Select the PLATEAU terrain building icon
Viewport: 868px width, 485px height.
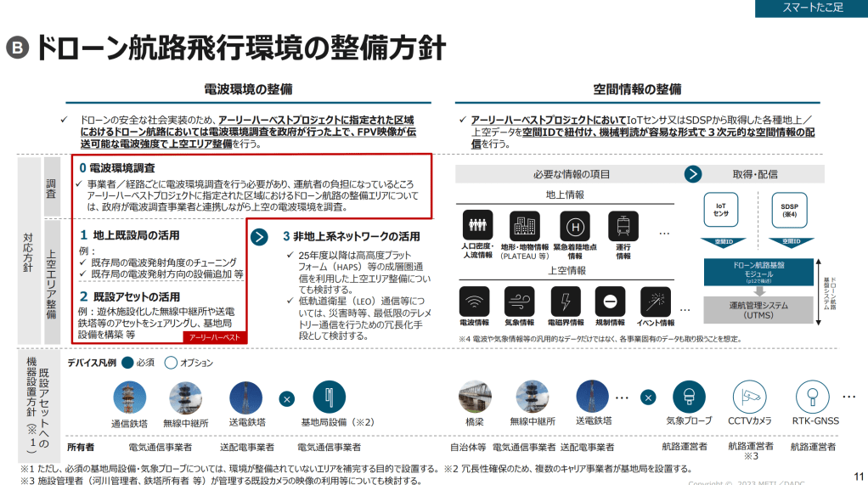(x=524, y=227)
